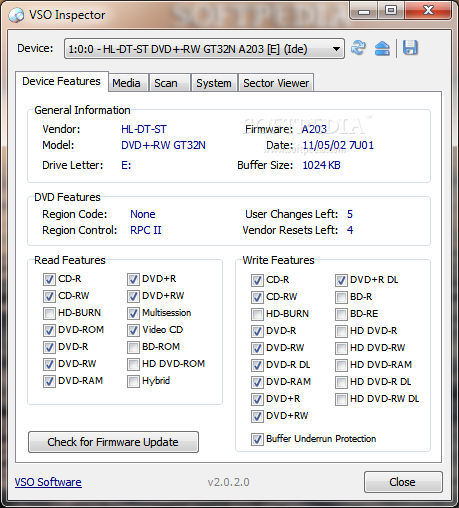The width and height of the screenshot is (459, 508).
Task: Toggle the HD DVD-R checkbox
Action: tap(341, 331)
